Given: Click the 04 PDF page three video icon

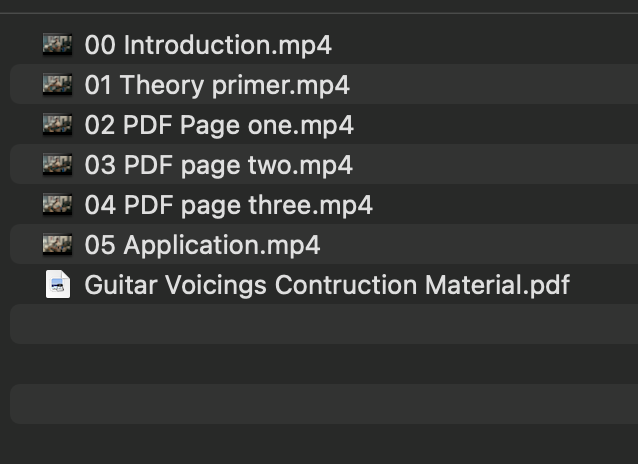Looking at the screenshot, I should point(57,204).
